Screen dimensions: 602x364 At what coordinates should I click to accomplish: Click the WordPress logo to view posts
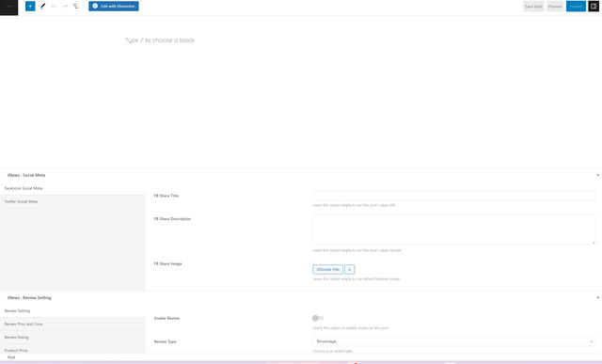[x=8, y=7]
